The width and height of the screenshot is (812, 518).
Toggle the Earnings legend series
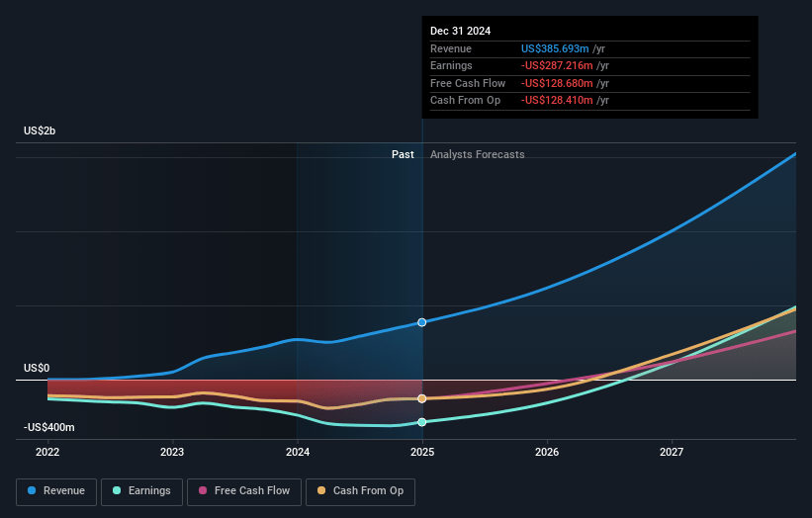[x=141, y=491]
